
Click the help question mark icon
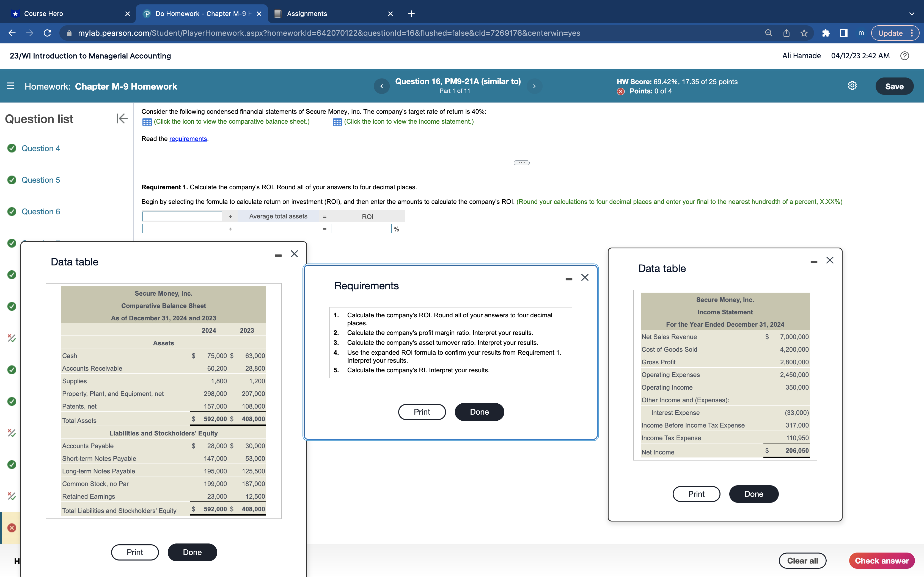904,56
